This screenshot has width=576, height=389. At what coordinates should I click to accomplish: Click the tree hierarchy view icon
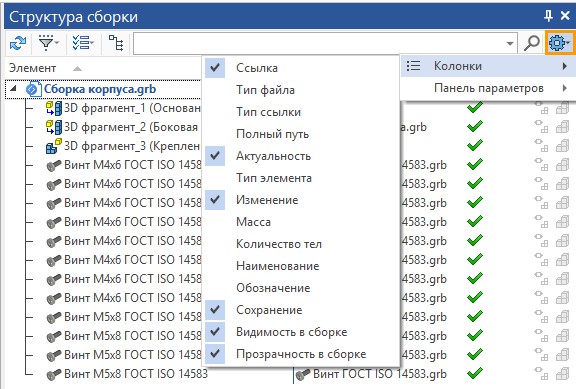click(x=116, y=43)
